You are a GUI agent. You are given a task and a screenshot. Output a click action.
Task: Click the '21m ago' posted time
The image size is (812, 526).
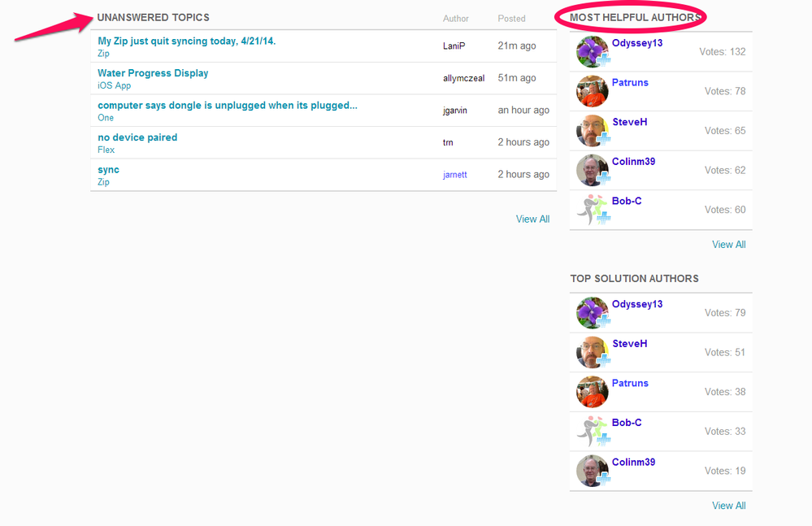point(517,46)
